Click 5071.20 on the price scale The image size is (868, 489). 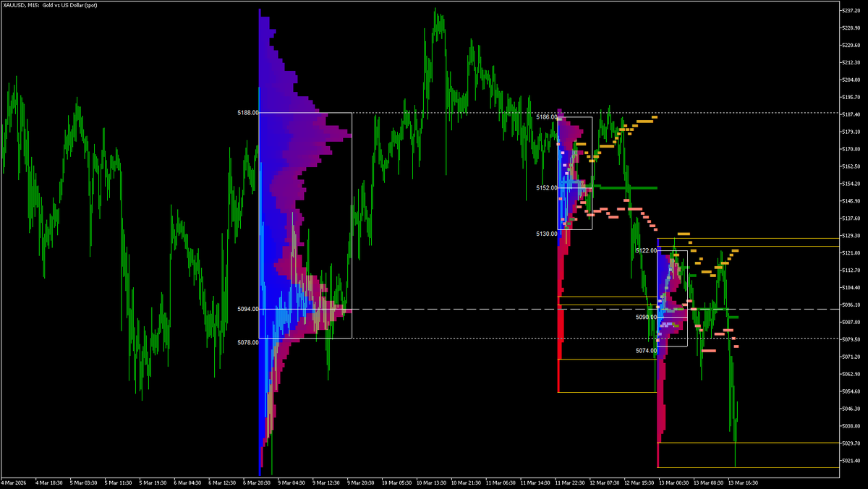click(x=851, y=357)
